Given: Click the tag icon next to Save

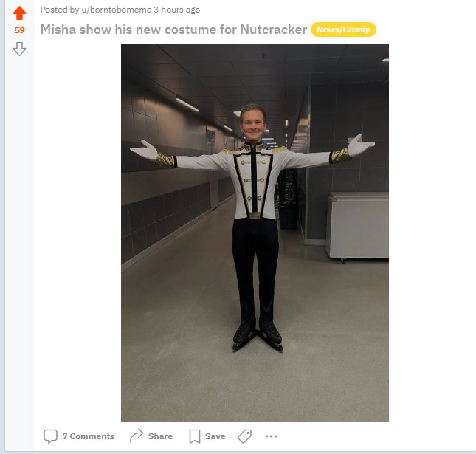Looking at the screenshot, I should tap(245, 436).
